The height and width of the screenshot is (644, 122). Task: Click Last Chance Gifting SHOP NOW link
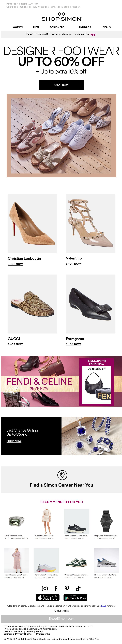[x=14, y=441]
